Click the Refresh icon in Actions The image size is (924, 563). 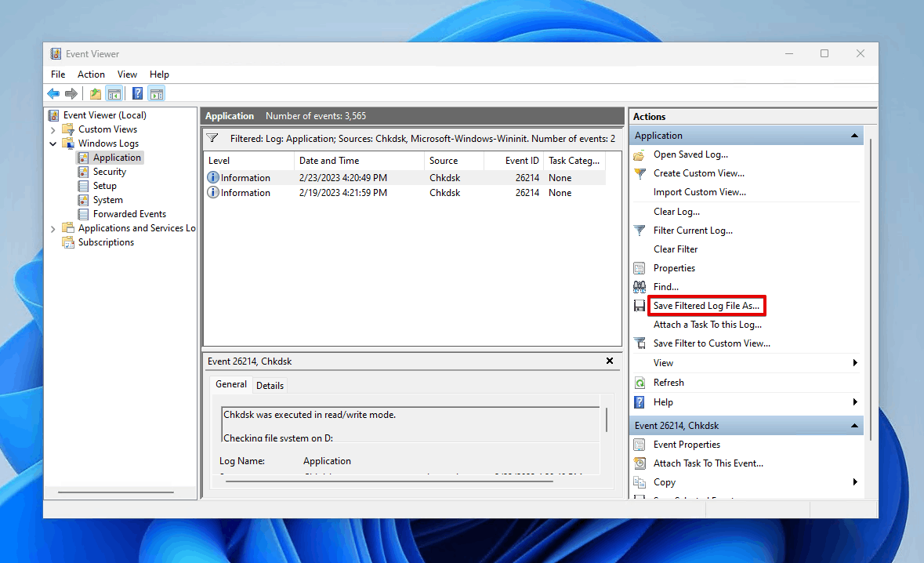click(x=640, y=383)
